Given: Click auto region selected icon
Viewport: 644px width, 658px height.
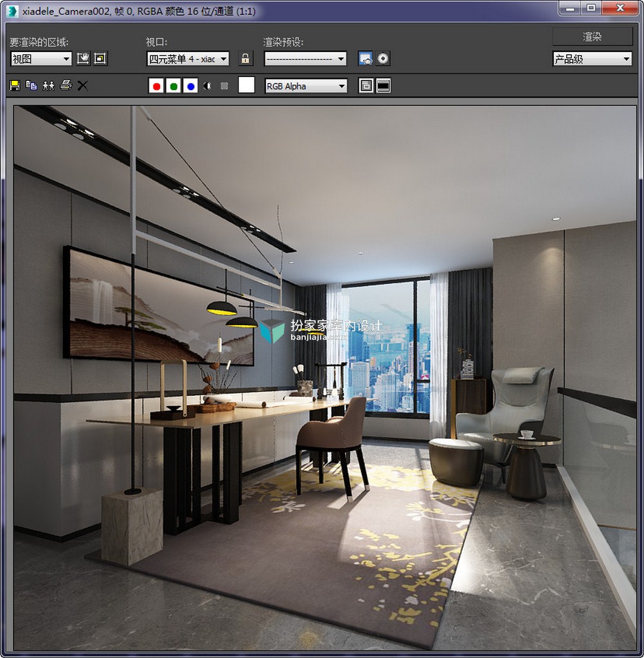Looking at the screenshot, I should pyautogui.click(x=100, y=58).
